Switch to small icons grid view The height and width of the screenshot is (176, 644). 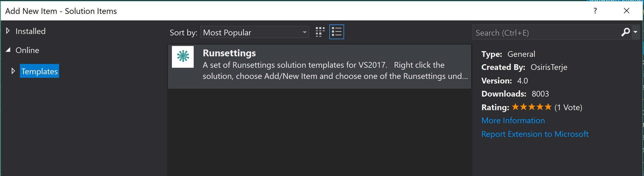pyautogui.click(x=320, y=32)
